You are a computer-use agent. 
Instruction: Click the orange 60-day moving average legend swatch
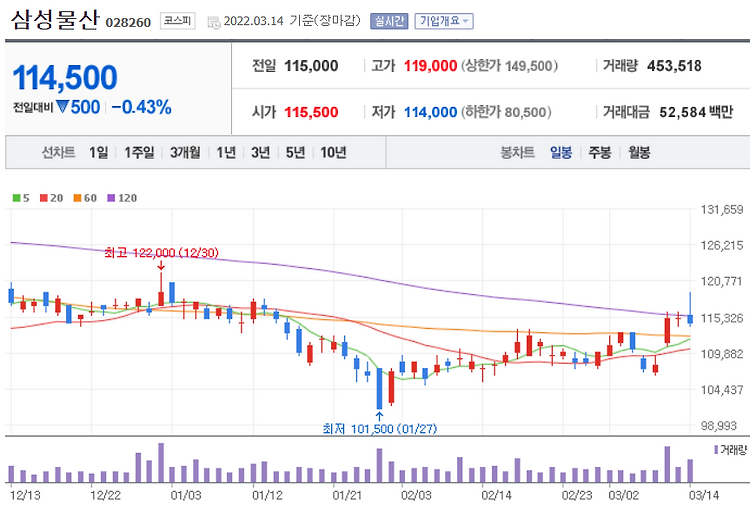(77, 198)
